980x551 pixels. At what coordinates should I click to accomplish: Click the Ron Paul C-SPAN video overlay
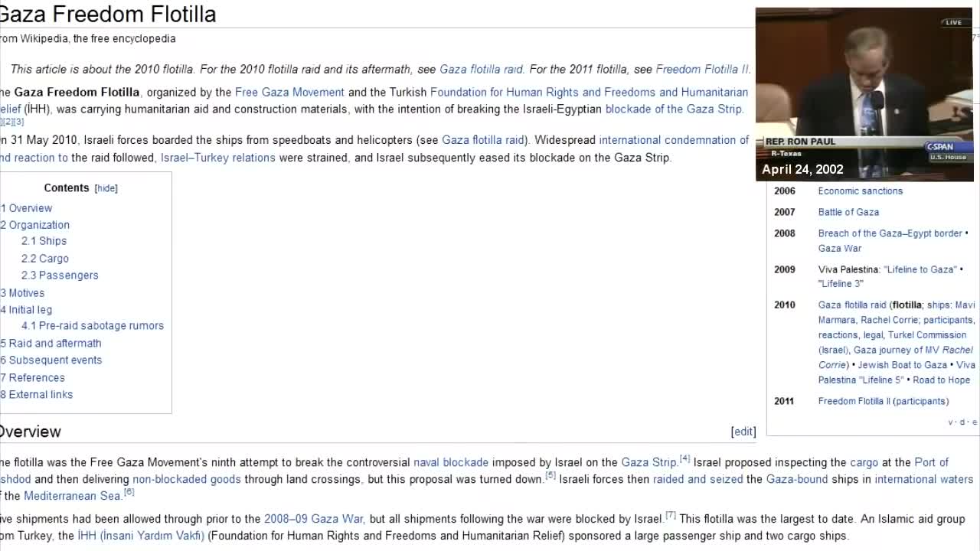pyautogui.click(x=864, y=95)
